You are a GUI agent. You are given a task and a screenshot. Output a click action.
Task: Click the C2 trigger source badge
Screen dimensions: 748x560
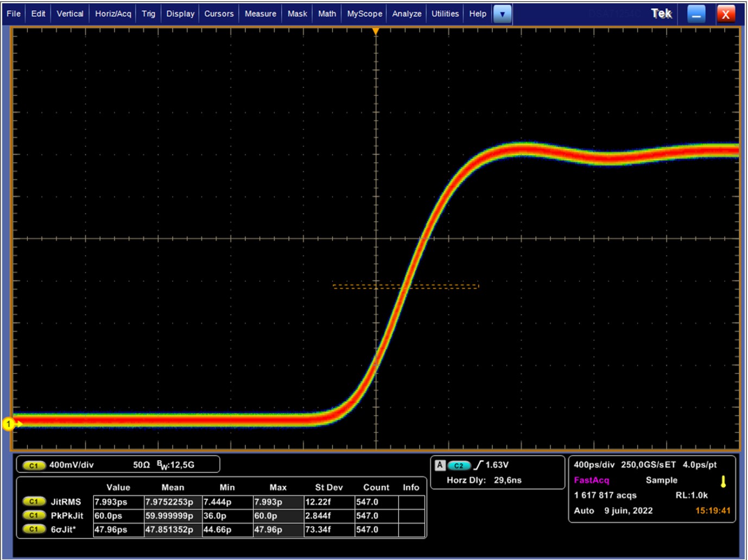pyautogui.click(x=459, y=466)
